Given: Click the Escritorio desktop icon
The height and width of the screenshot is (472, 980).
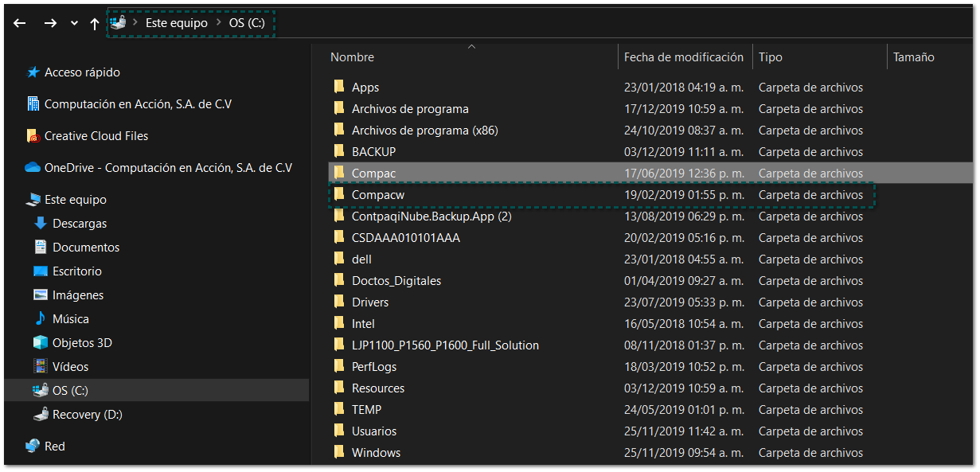Looking at the screenshot, I should pos(41,271).
